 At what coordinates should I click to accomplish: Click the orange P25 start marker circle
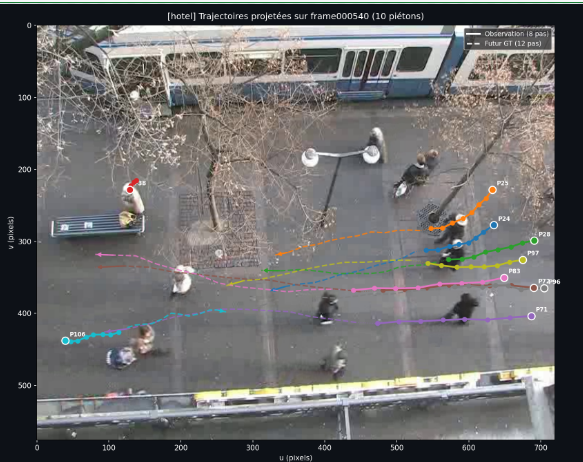click(x=493, y=190)
